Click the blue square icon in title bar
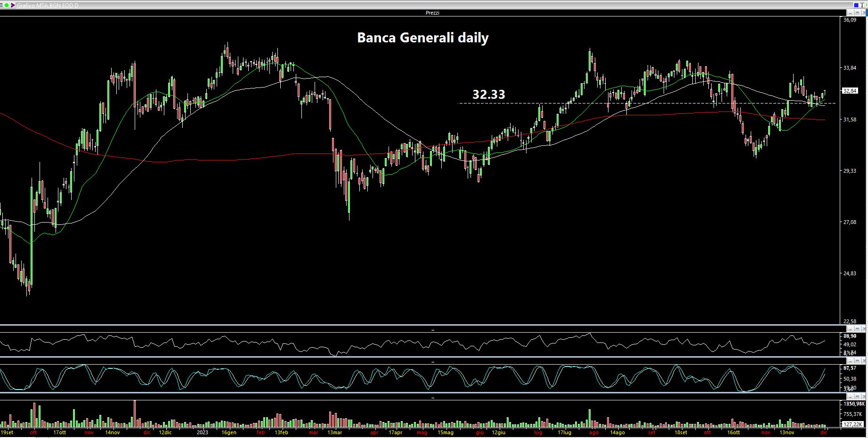 click(x=856, y=5)
